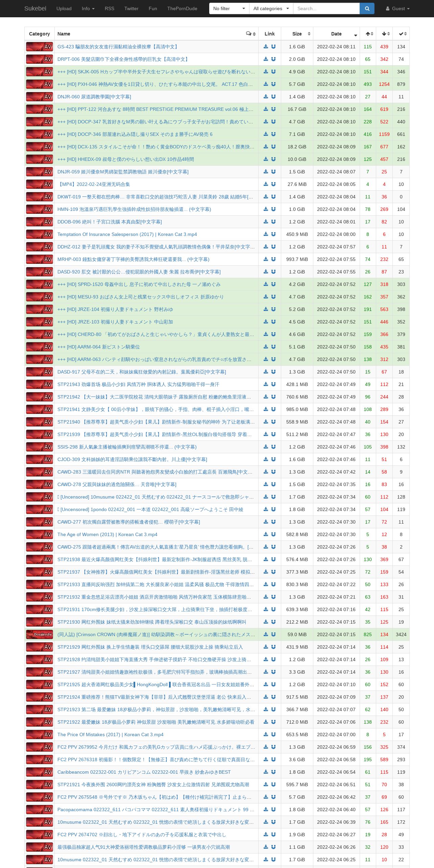Download torrent file for GS-423 row

click(x=266, y=47)
